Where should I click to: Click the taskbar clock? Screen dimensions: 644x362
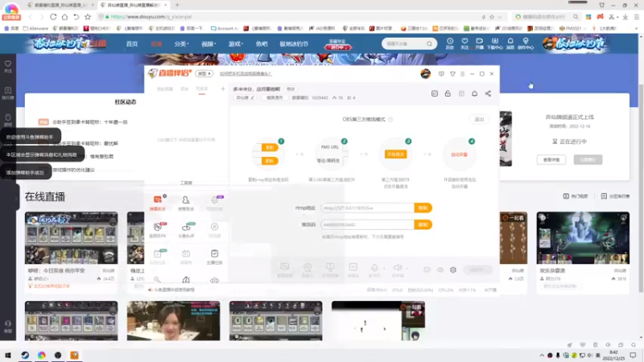coord(613,355)
